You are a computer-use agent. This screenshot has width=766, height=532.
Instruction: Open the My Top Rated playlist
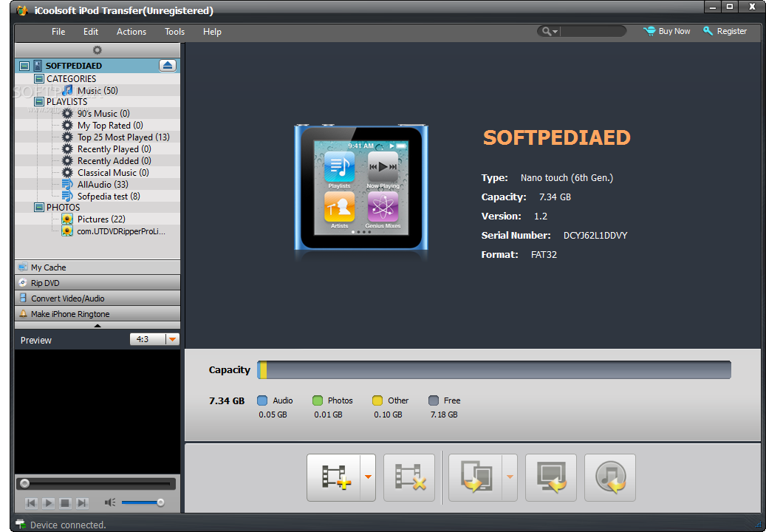(x=110, y=126)
